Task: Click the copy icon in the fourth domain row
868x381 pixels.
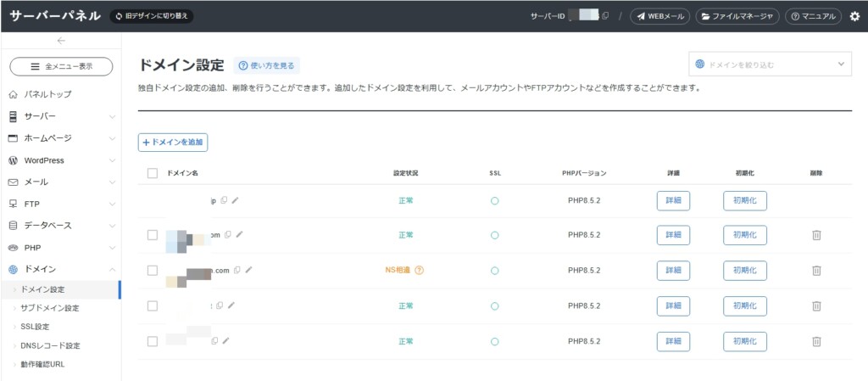Action: [220, 305]
